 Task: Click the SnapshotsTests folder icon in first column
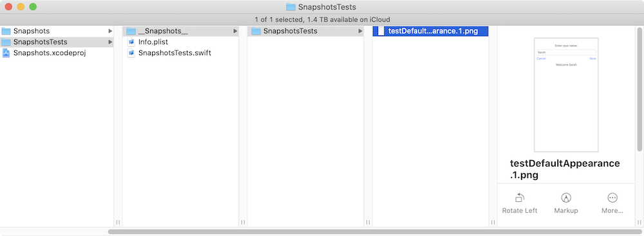click(x=6, y=42)
